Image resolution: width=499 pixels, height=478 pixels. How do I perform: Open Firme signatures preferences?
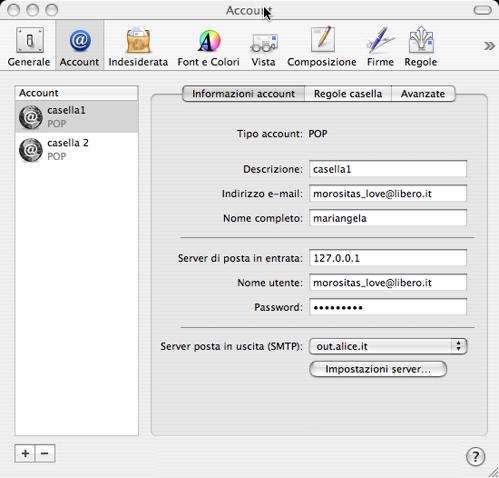[x=380, y=47]
